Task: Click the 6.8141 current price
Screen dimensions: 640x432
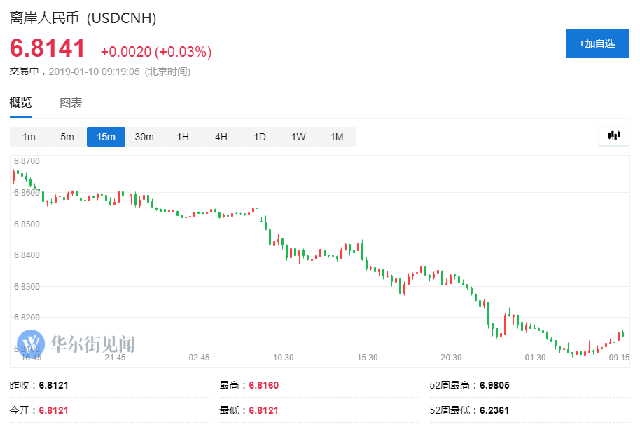Action: click(48, 48)
